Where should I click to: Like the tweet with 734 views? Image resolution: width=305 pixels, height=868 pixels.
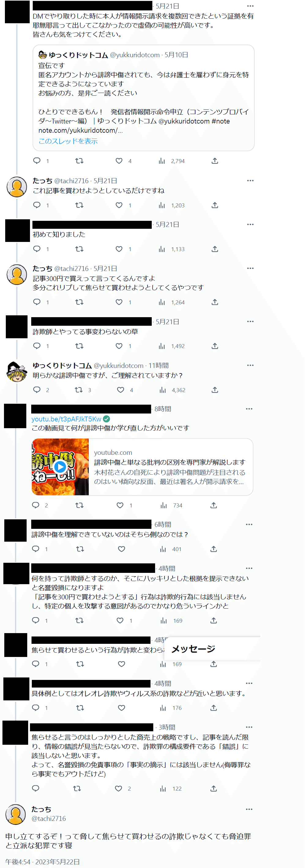[x=120, y=505]
